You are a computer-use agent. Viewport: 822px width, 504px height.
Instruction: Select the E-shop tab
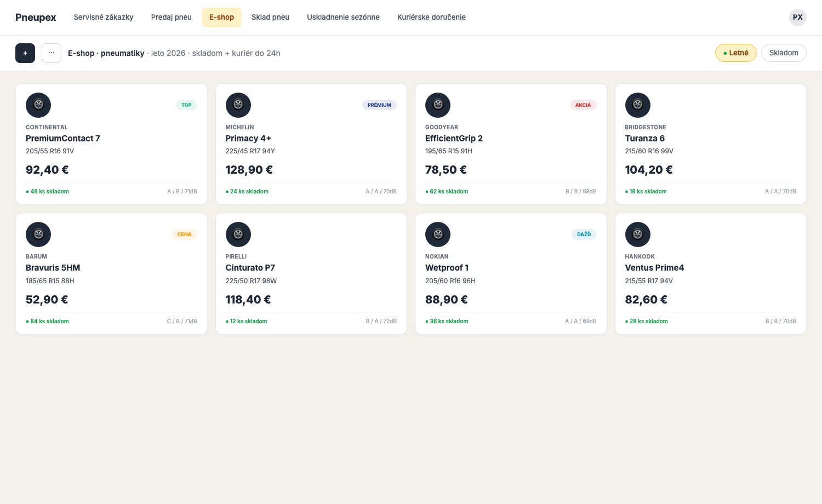tap(221, 18)
